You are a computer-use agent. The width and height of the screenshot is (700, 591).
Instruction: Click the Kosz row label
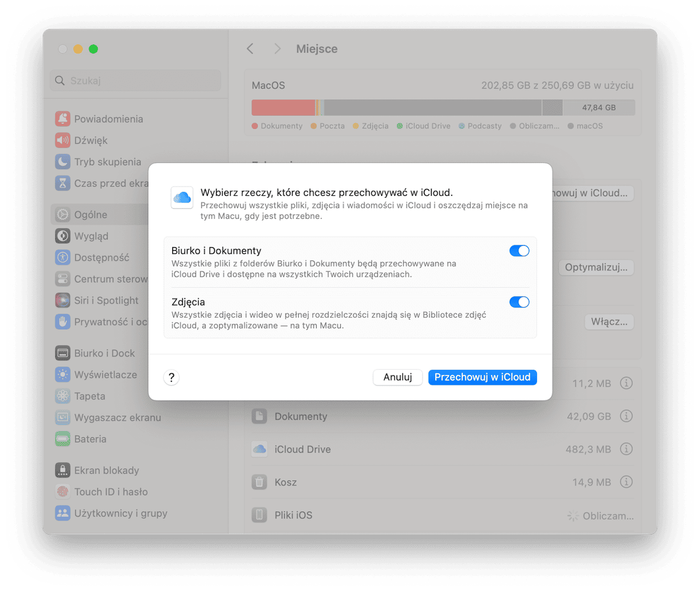[286, 482]
